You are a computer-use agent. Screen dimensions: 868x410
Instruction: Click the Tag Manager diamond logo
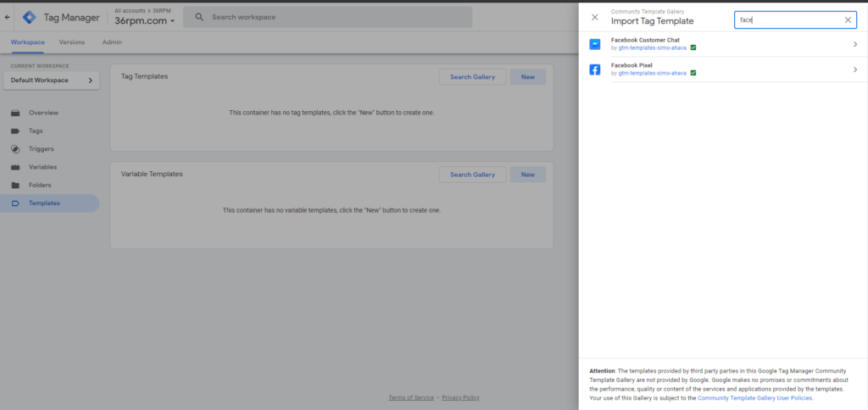click(x=30, y=17)
